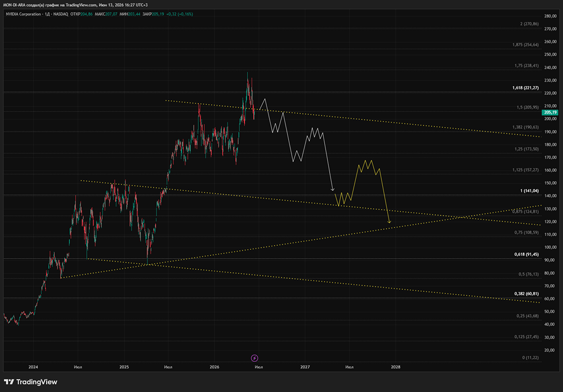Screen dimensions: 563x392
Task: Click 70,00 on the price axis
Action: [x=549, y=286]
